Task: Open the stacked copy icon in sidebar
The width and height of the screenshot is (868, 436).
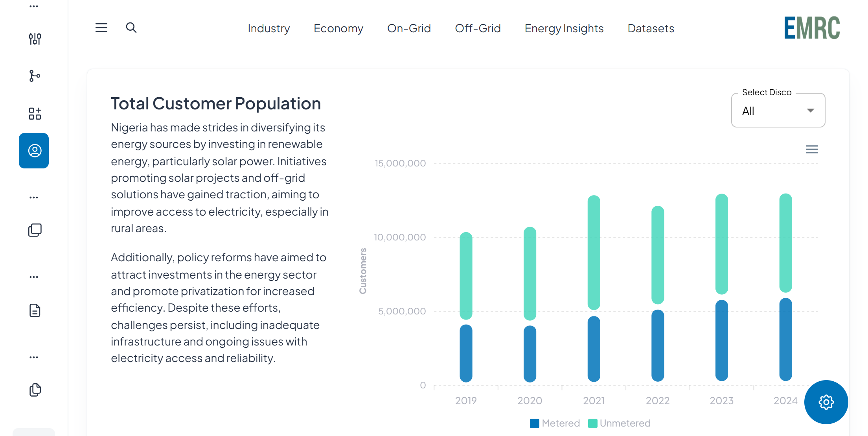Action: pyautogui.click(x=35, y=230)
